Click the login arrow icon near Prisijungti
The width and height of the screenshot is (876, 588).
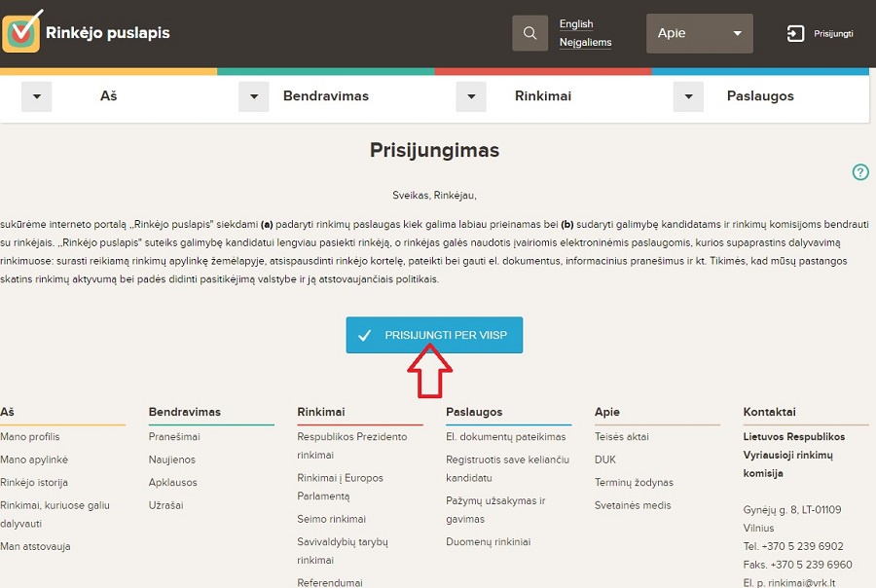795,33
